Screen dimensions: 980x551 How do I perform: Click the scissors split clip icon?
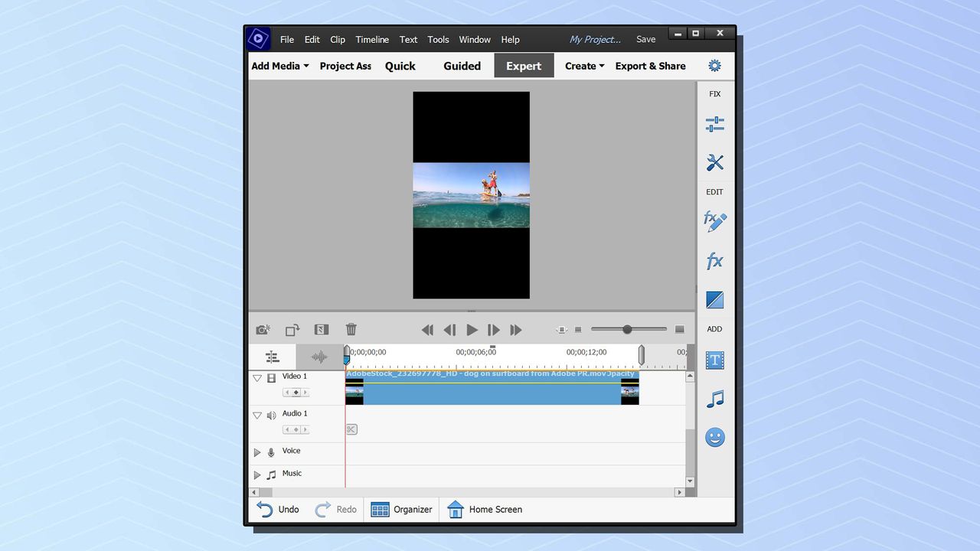coord(351,429)
